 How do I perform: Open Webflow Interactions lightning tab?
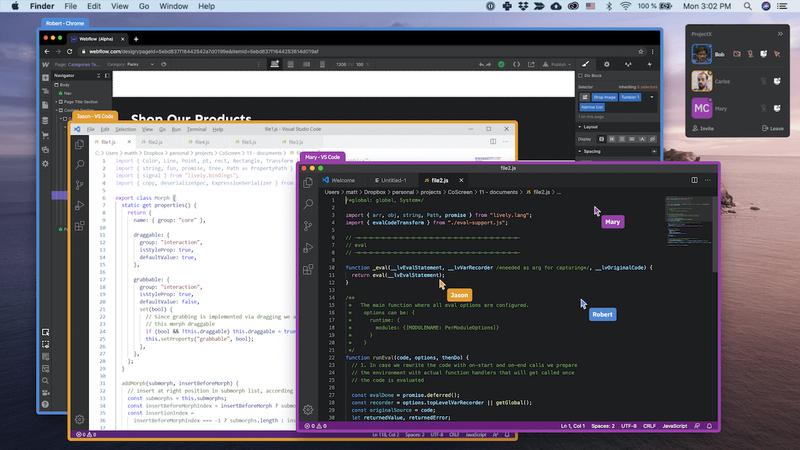pyautogui.click(x=649, y=64)
